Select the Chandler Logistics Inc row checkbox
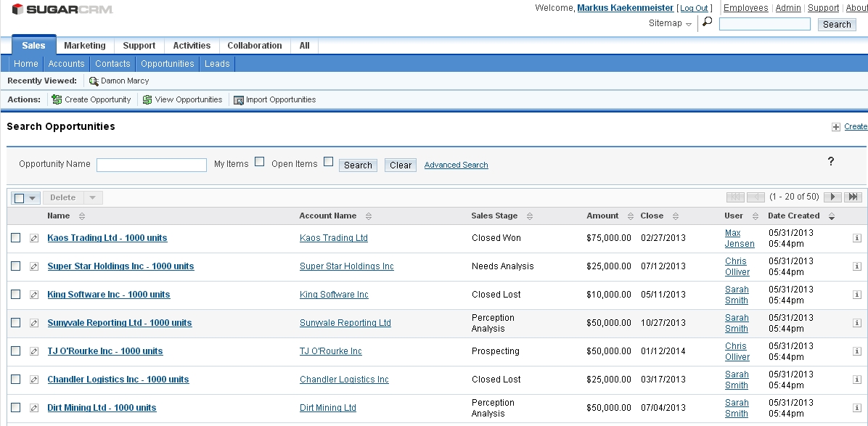The image size is (868, 426). click(15, 378)
